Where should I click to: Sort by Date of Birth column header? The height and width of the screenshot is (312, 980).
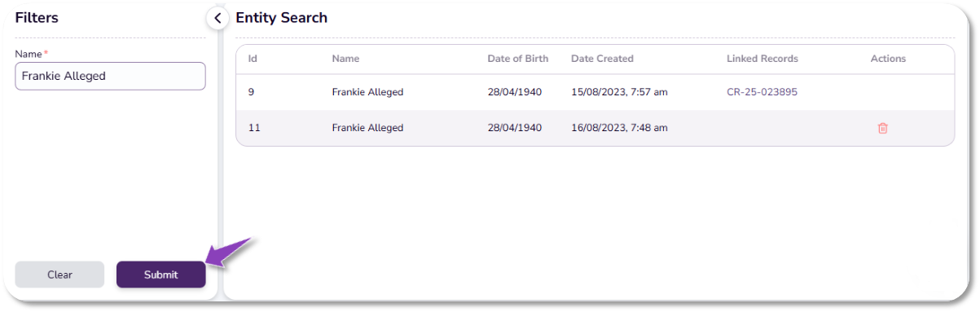518,59
